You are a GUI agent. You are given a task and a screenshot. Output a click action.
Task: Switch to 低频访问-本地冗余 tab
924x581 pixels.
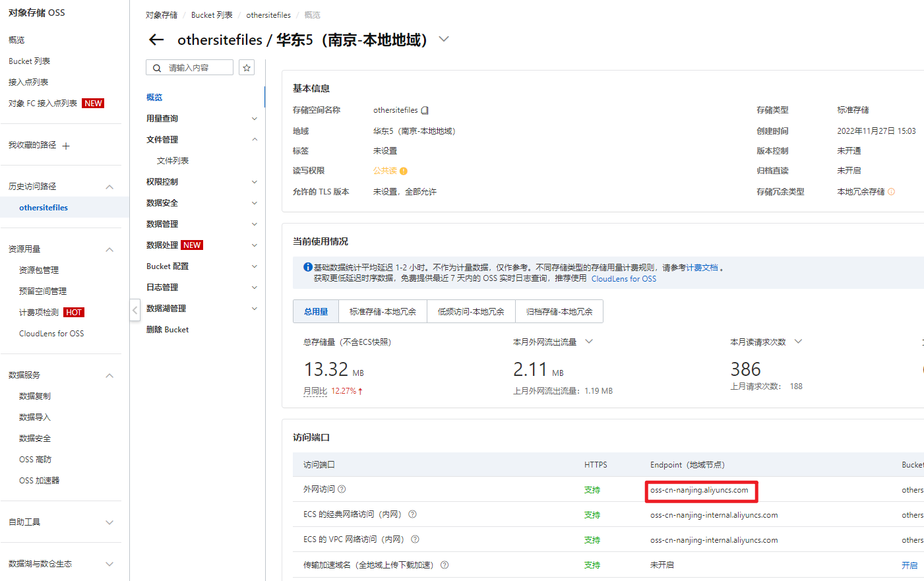click(x=471, y=311)
